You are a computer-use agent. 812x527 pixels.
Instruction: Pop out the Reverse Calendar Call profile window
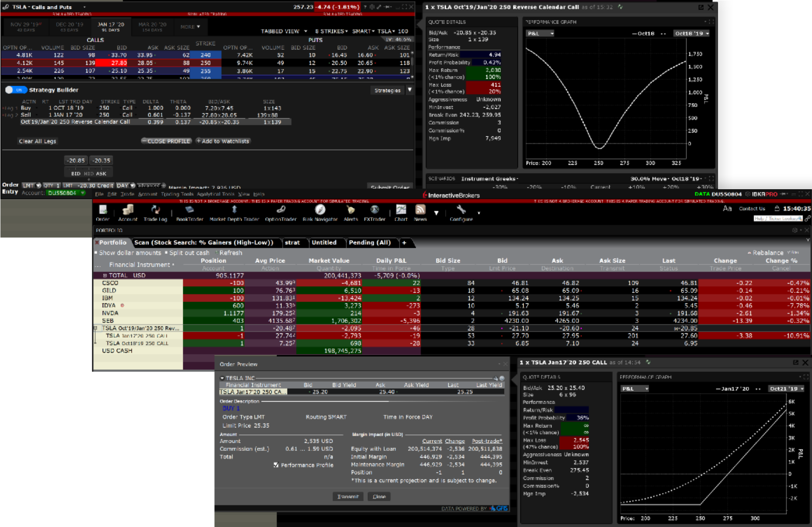(x=701, y=7)
